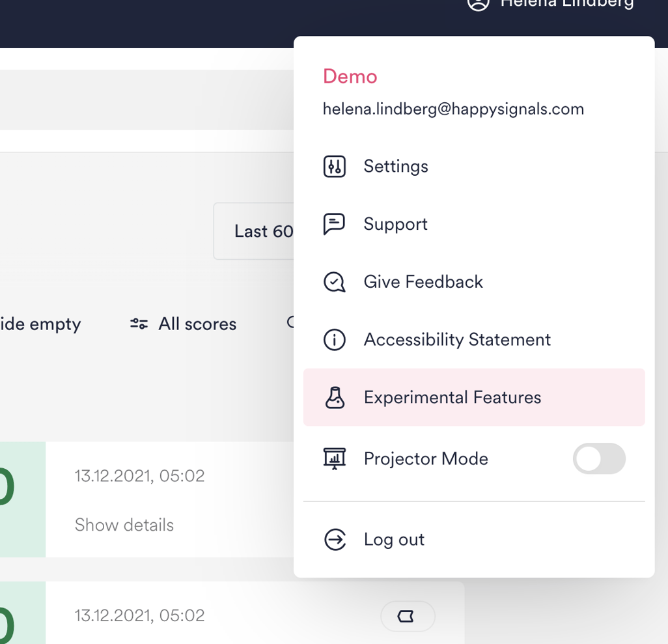Image resolution: width=668 pixels, height=644 pixels.
Task: Click the timestamp on the second response card
Action: (x=139, y=615)
